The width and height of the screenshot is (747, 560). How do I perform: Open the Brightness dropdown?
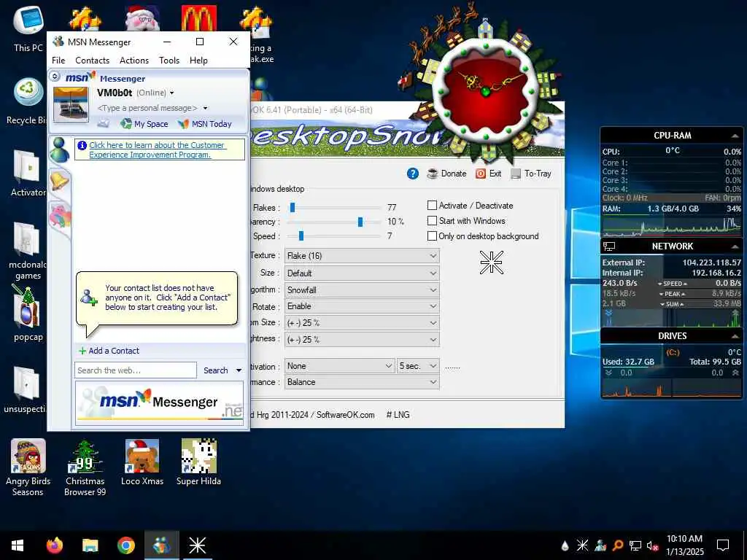362,340
